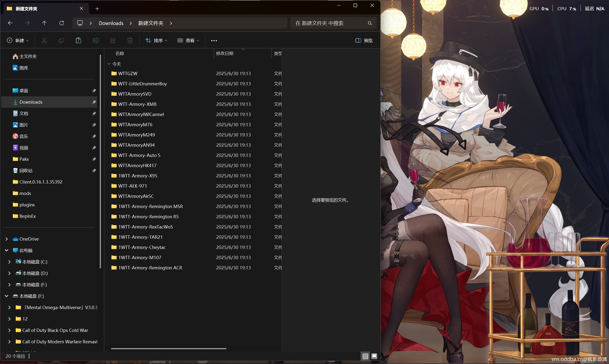This screenshot has width=609, height=364.
Task: Add a new tab with plus button
Action: tap(97, 9)
